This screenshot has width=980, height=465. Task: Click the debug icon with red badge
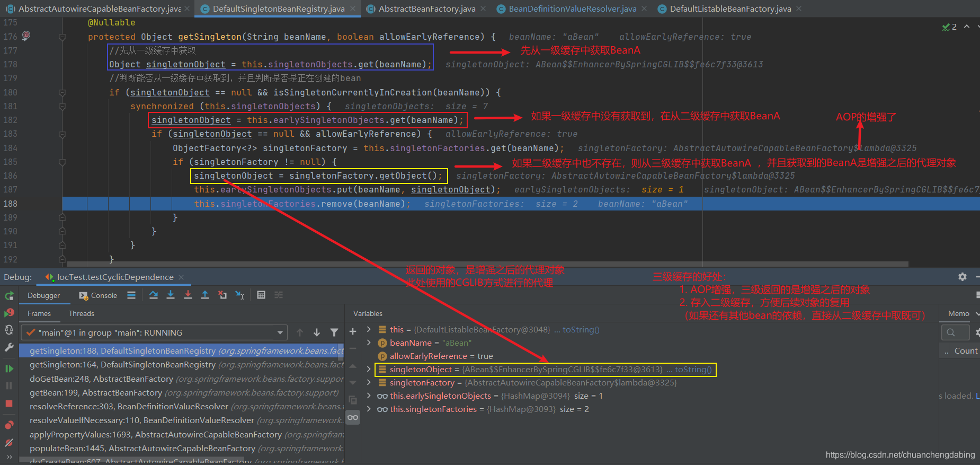click(9, 313)
